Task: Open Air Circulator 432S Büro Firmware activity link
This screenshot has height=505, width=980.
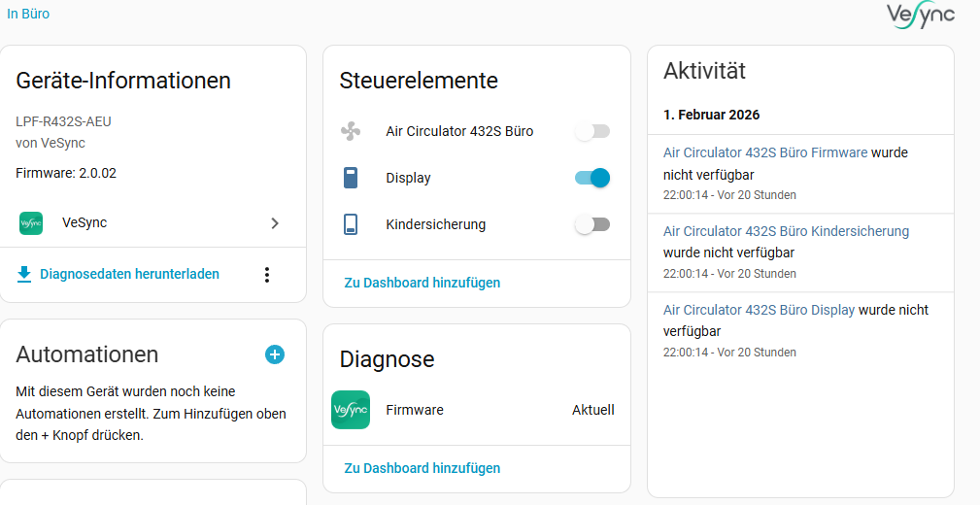Action: pos(765,152)
